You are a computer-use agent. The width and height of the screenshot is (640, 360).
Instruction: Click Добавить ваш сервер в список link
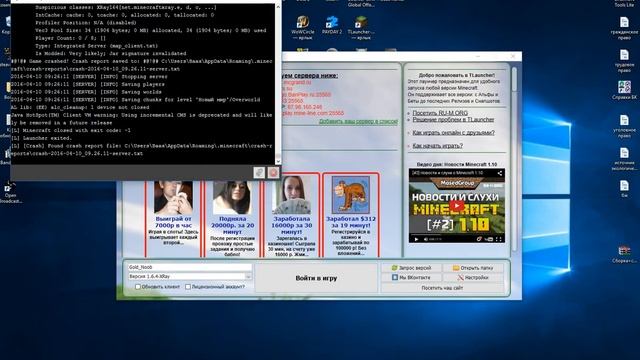point(358,122)
